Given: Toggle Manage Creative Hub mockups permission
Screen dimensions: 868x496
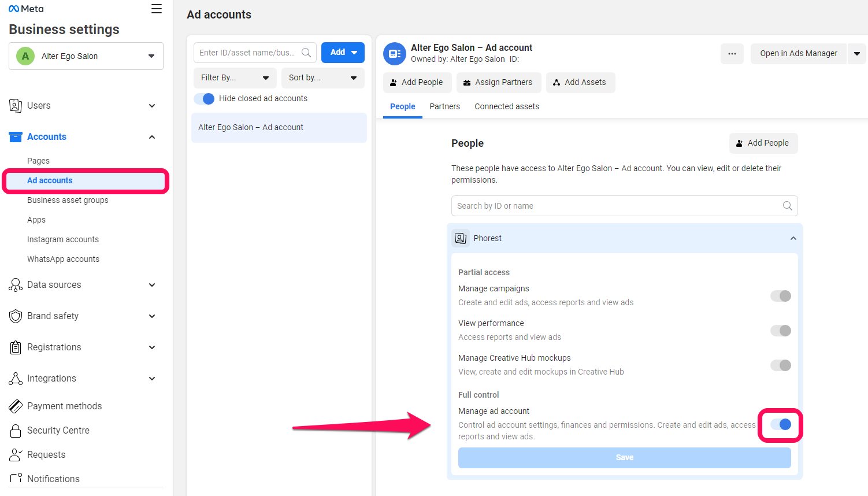Looking at the screenshot, I should click(x=781, y=365).
